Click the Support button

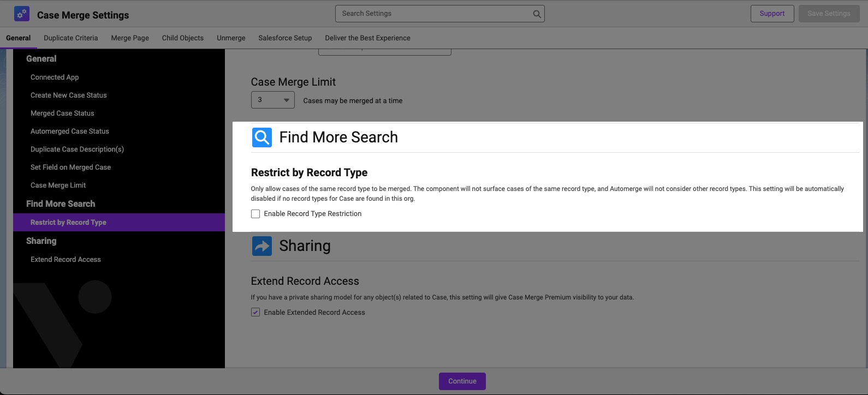click(x=772, y=14)
